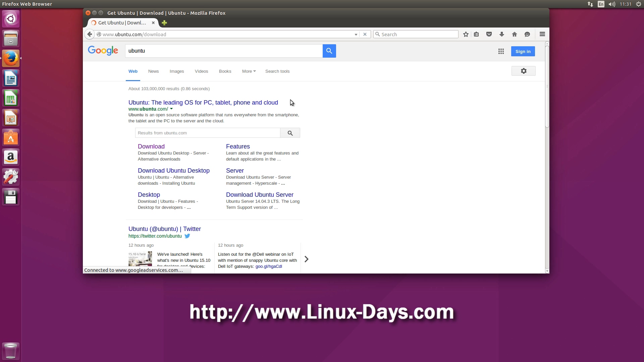This screenshot has height=362, width=644.
Task: Open the Download sitelink
Action: click(x=151, y=146)
